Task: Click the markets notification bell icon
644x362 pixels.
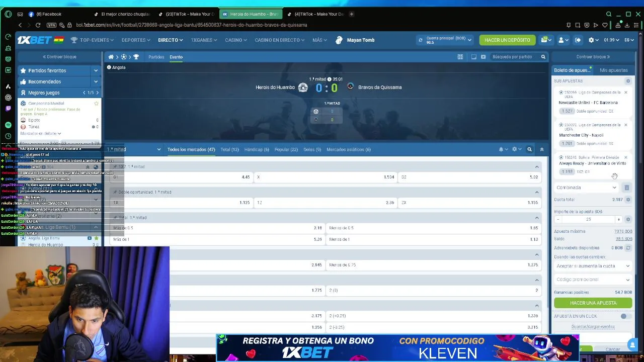Action: point(503,149)
